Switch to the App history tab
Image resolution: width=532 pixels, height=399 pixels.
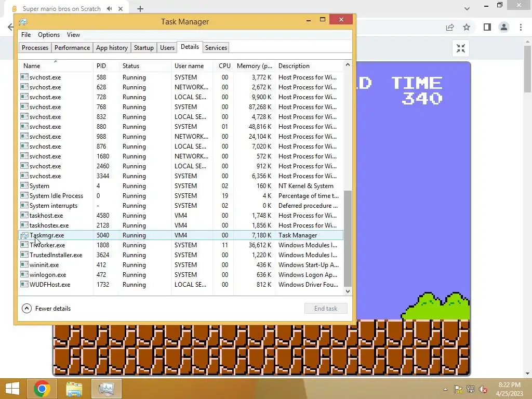112,47
